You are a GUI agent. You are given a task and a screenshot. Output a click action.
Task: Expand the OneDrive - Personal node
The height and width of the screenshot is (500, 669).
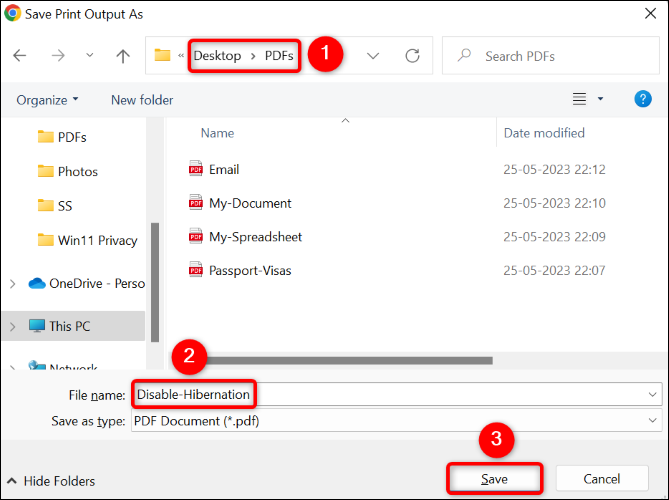click(x=12, y=284)
